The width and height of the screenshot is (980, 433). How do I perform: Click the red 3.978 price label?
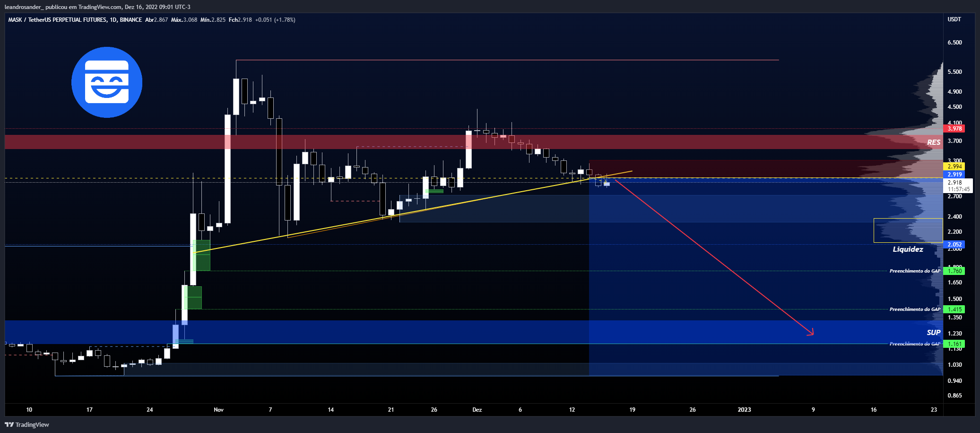(x=954, y=129)
